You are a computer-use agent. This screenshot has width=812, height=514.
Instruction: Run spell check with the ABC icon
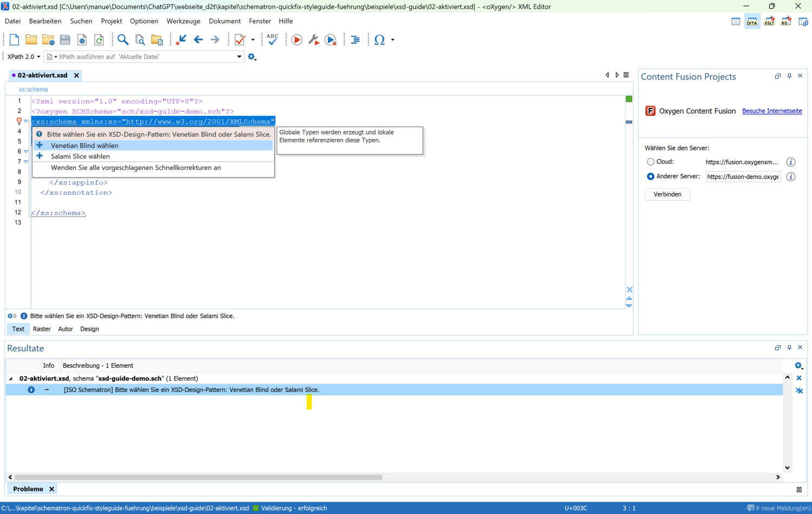coord(272,39)
